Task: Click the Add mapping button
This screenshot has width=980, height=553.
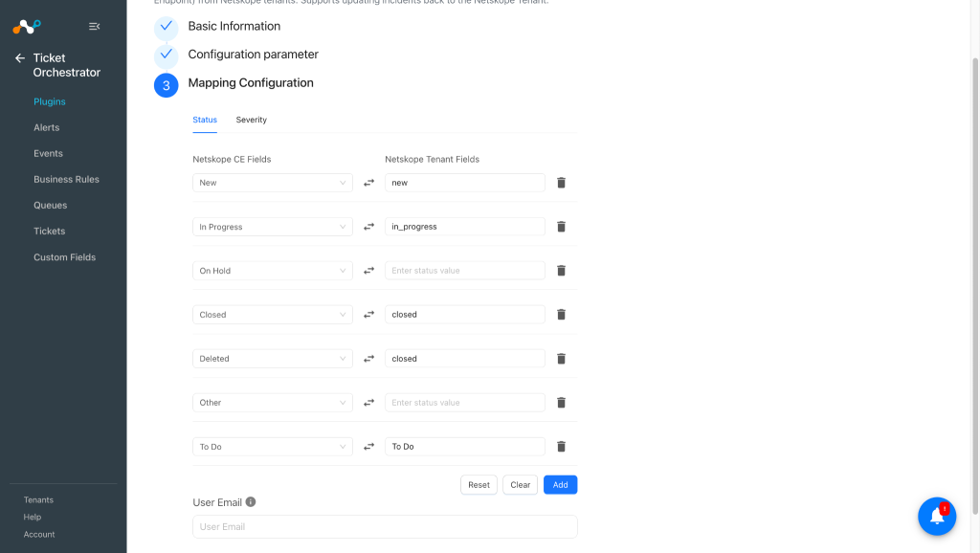Action: pos(560,485)
